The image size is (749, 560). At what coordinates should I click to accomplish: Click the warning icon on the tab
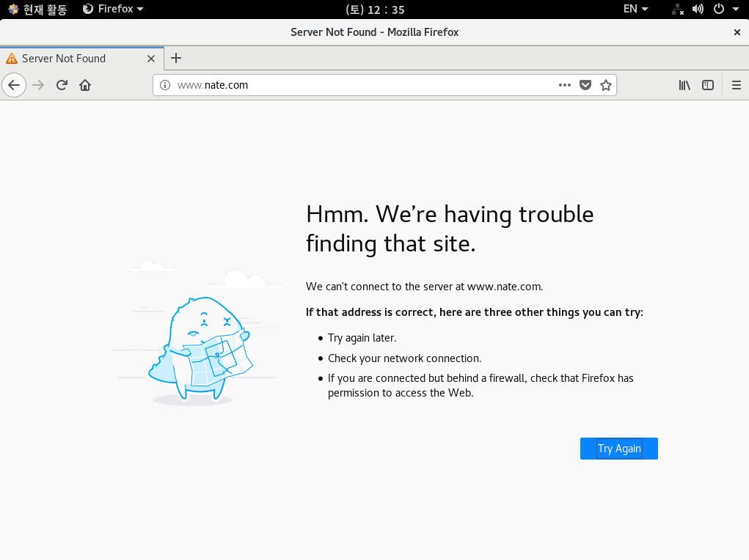[x=12, y=59]
